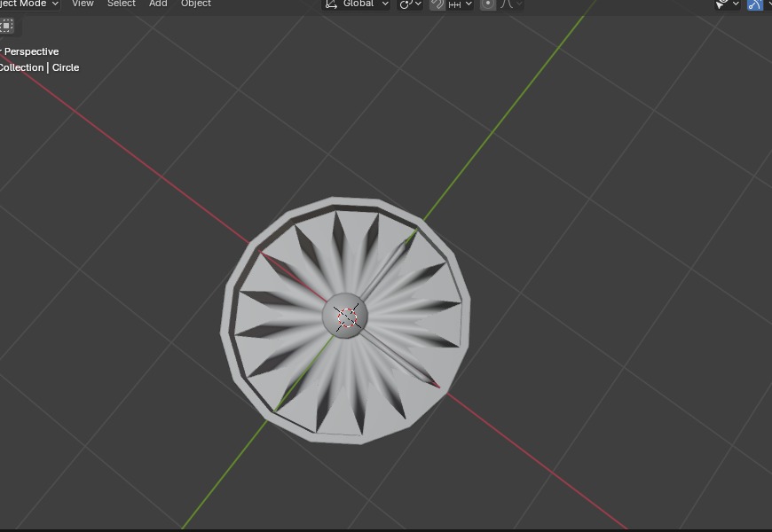Screen dimensions: 772x532
Task: Toggle the snap magnet
Action: tap(437, 4)
